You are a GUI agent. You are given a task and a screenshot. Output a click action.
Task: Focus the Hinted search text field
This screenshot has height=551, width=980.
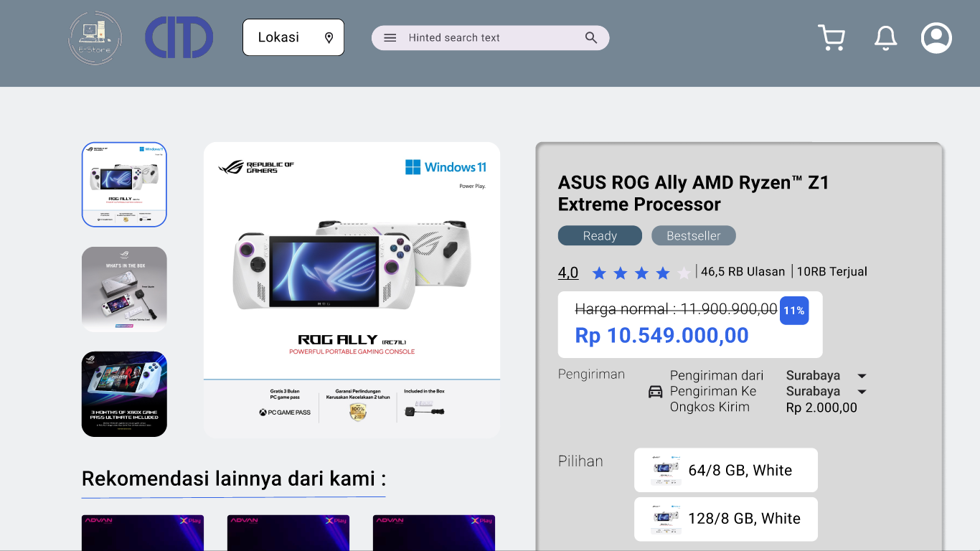click(x=490, y=38)
